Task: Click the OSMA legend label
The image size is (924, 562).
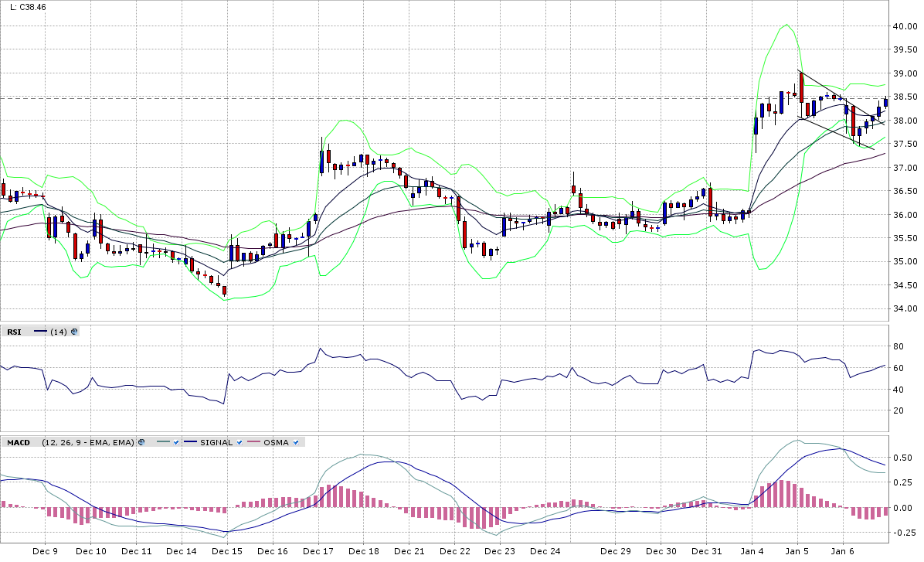Action: click(x=276, y=442)
